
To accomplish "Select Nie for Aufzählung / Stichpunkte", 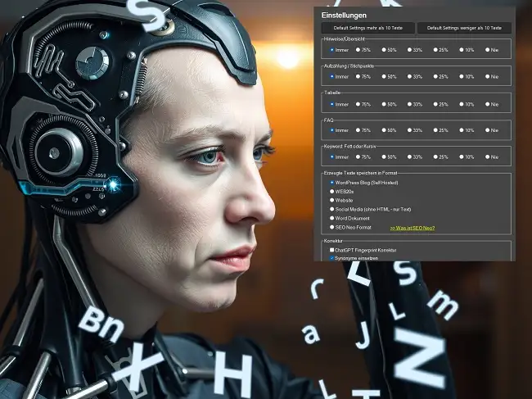I will [x=487, y=77].
